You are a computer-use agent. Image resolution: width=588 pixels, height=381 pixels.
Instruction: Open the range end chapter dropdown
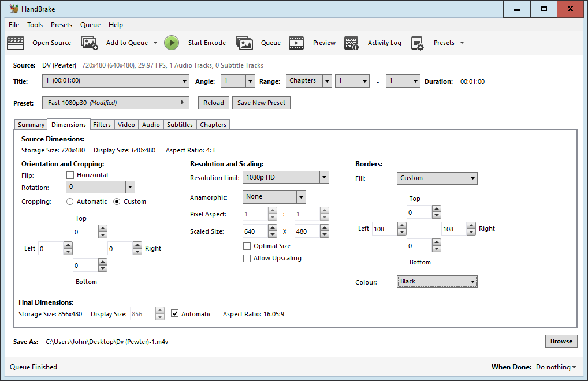pos(403,81)
